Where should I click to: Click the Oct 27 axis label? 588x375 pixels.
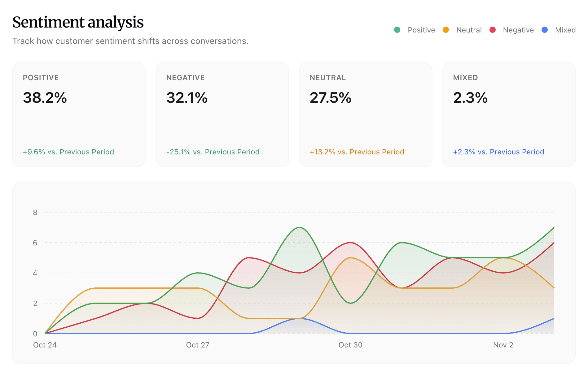tap(197, 345)
